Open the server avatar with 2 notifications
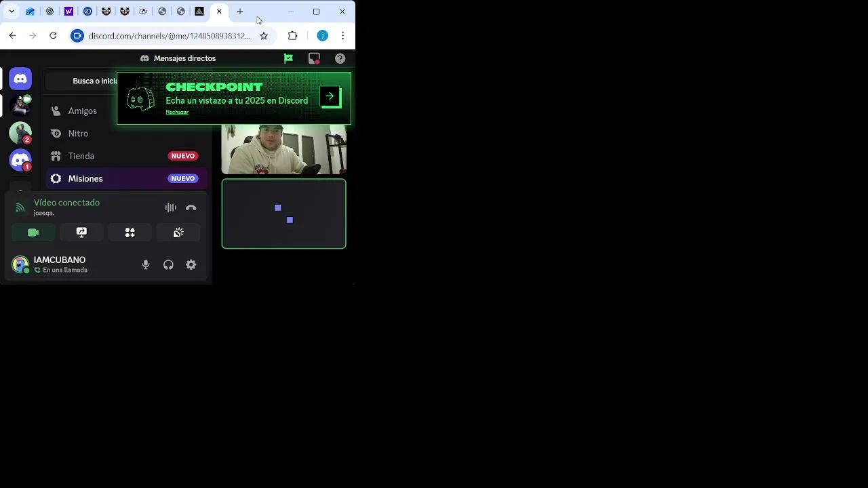The image size is (868, 488). coord(20,133)
